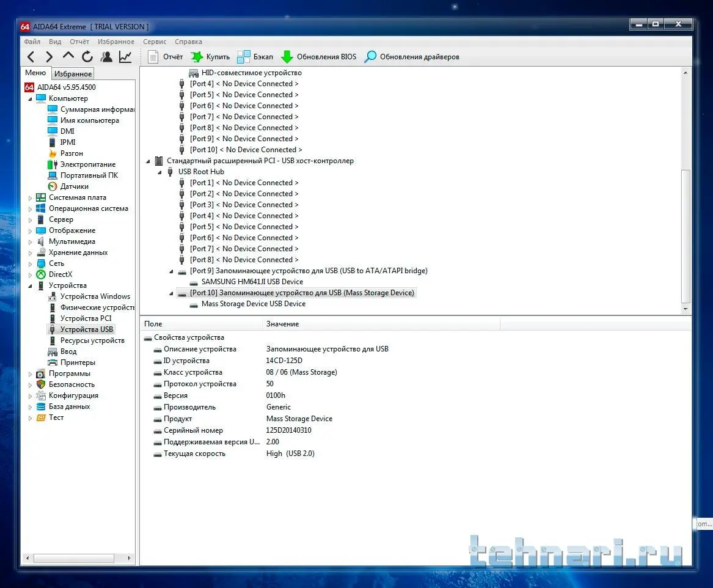The height and width of the screenshot is (588, 713).
Task: Open the graph chart toolbar icon
Action: (x=125, y=57)
